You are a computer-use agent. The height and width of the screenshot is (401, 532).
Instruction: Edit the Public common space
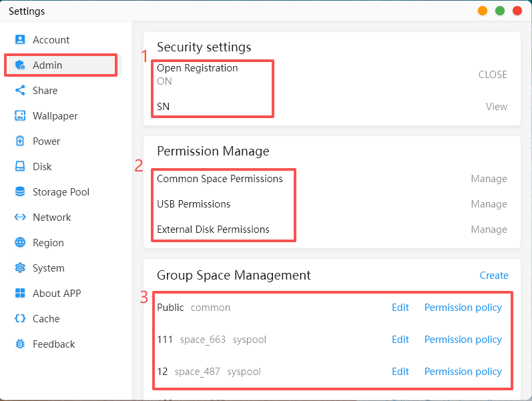pyautogui.click(x=400, y=308)
